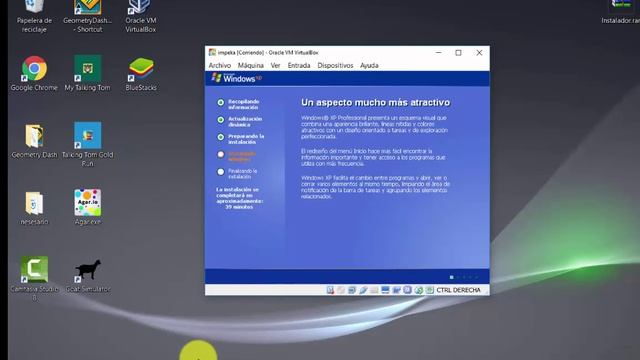
Task: Click the display indicator in VirtualBox status bar
Action: click(385, 290)
